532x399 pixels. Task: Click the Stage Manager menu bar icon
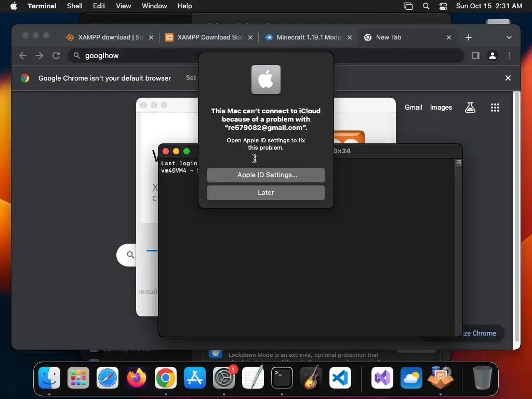pos(408,6)
